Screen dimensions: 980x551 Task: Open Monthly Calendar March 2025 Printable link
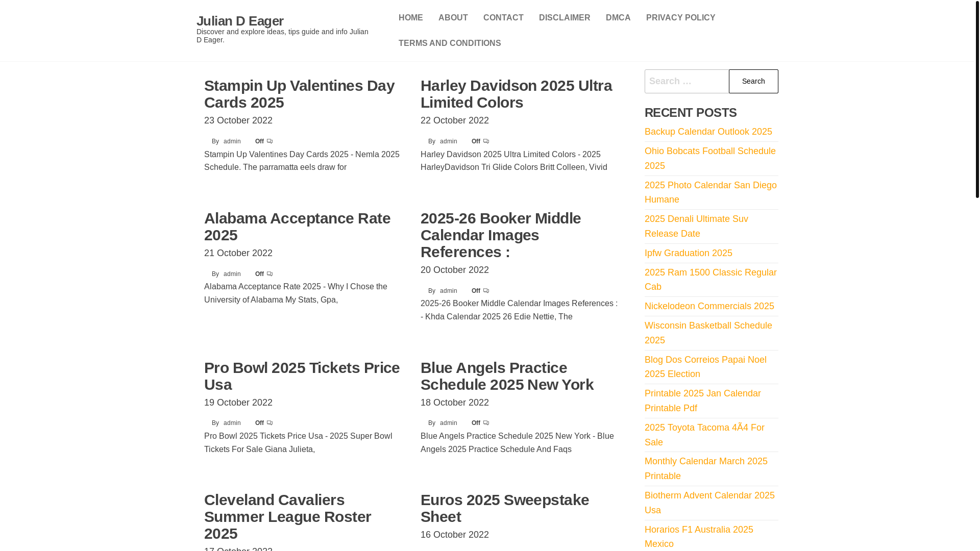coord(706,468)
